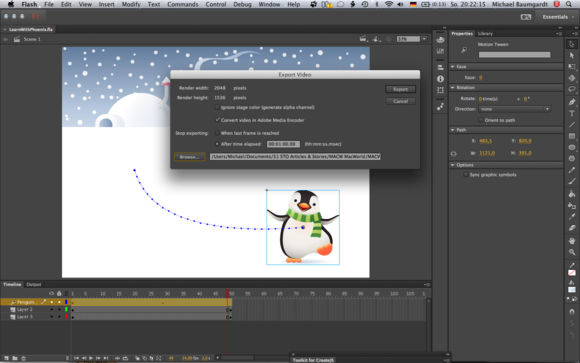Toggle the timeline Loop button
This screenshot has height=363, width=580.
coord(125,358)
